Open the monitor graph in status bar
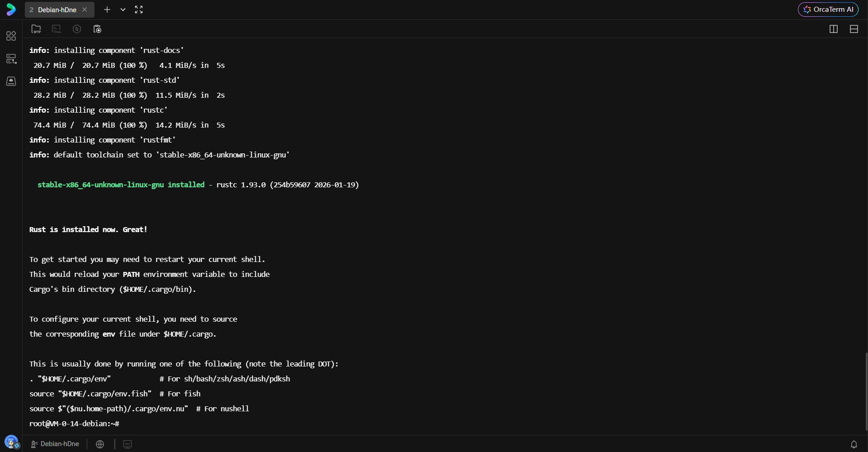This screenshot has height=452, width=868. click(127, 444)
